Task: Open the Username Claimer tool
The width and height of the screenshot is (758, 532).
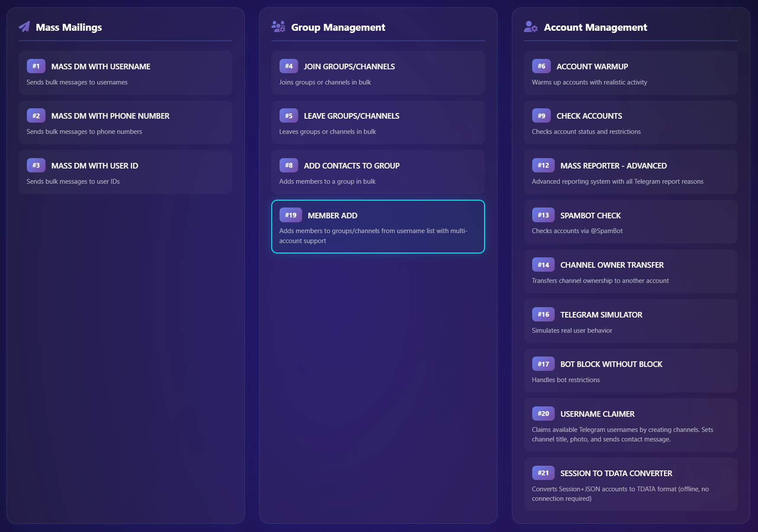Action: click(631, 425)
